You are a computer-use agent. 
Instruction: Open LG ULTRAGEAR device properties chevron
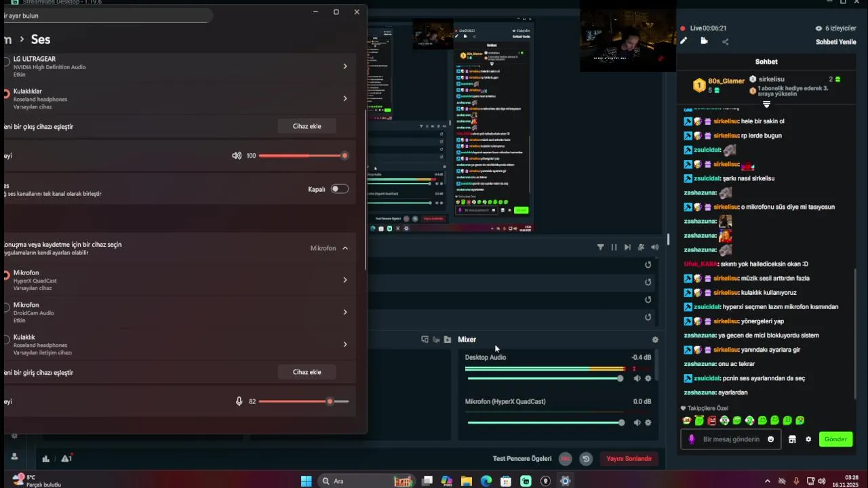coord(344,66)
